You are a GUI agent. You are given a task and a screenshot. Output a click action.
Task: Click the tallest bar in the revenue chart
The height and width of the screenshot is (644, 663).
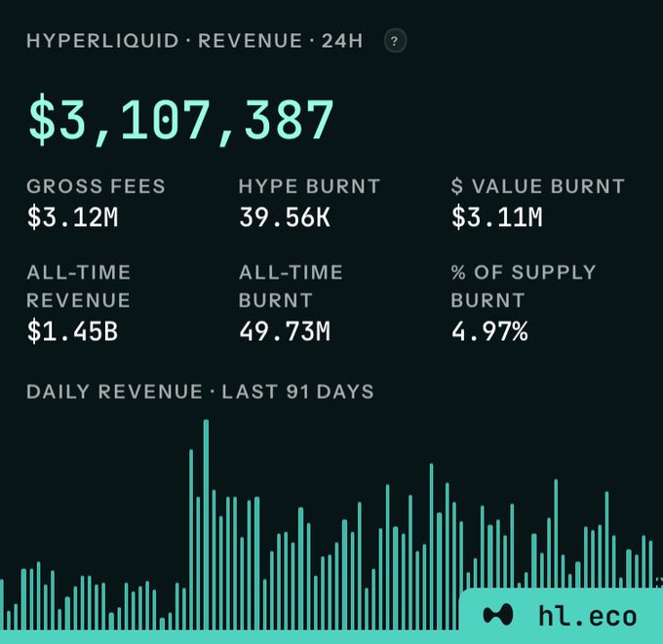point(207,525)
